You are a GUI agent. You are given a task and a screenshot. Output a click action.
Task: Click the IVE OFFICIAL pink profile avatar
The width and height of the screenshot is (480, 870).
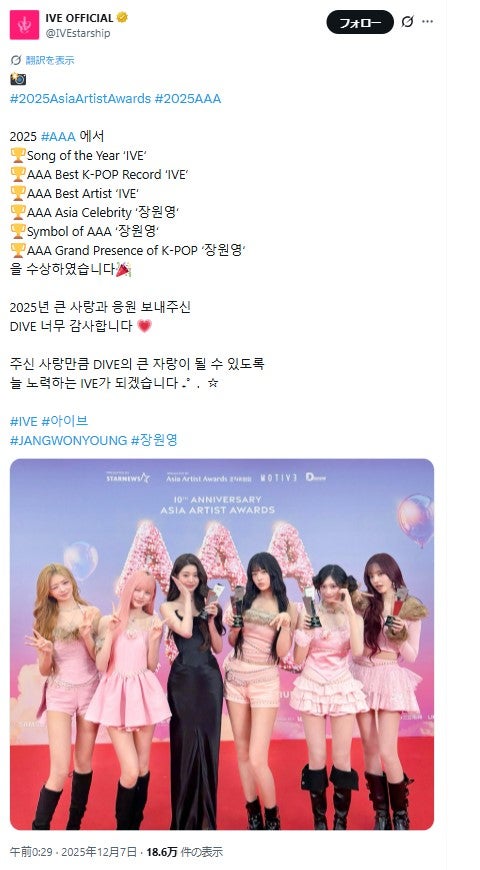tap(24, 25)
